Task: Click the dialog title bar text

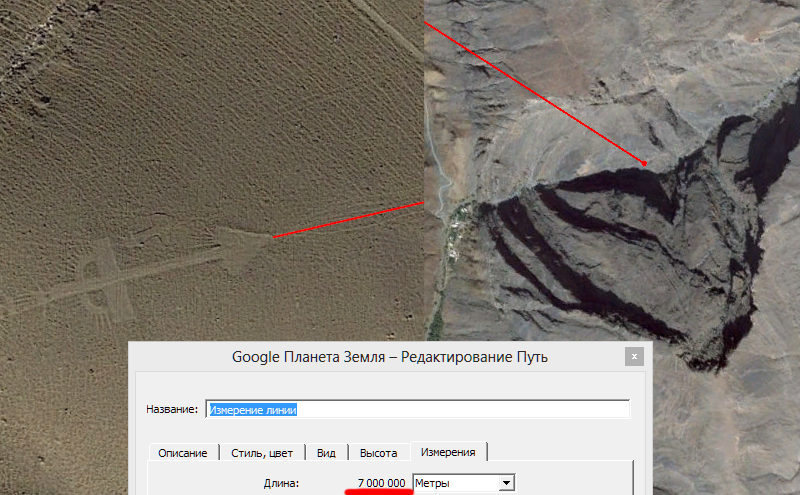Action: coord(390,357)
